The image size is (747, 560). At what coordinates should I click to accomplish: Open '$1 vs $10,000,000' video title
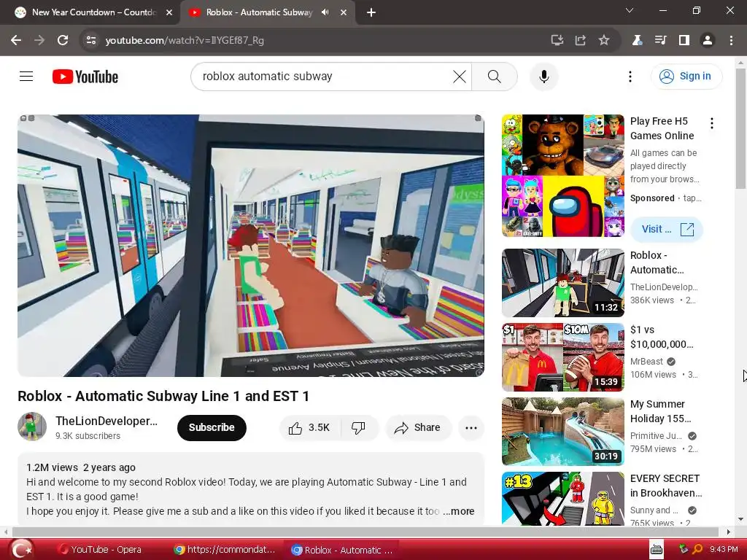[662, 337]
